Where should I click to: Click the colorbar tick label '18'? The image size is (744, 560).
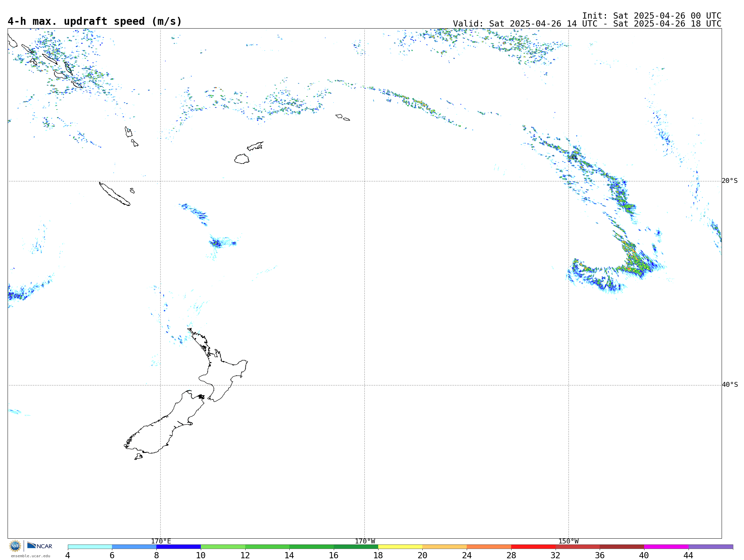(x=378, y=556)
